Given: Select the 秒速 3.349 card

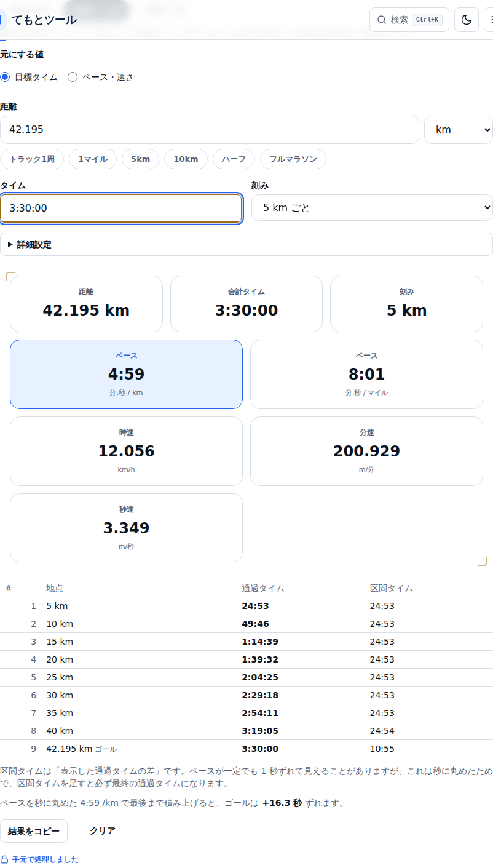Looking at the screenshot, I should pyautogui.click(x=126, y=528).
